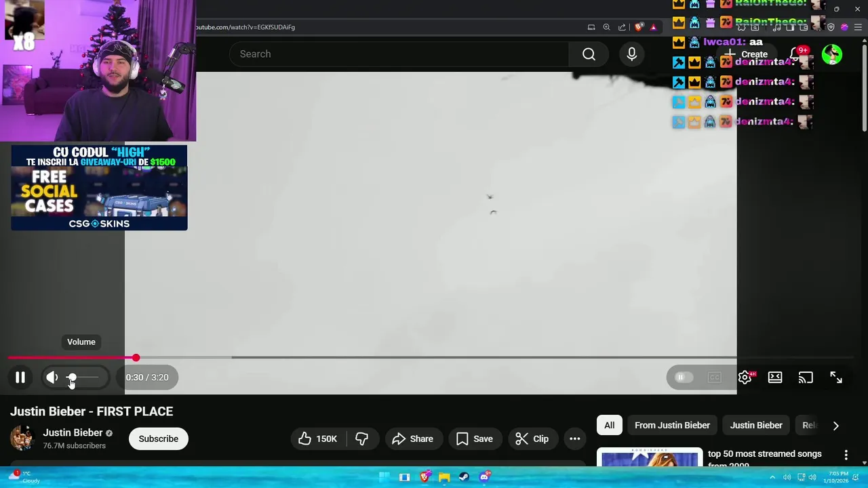Viewport: 868px width, 488px height.
Task: Switch to theater mode
Action: (x=775, y=378)
